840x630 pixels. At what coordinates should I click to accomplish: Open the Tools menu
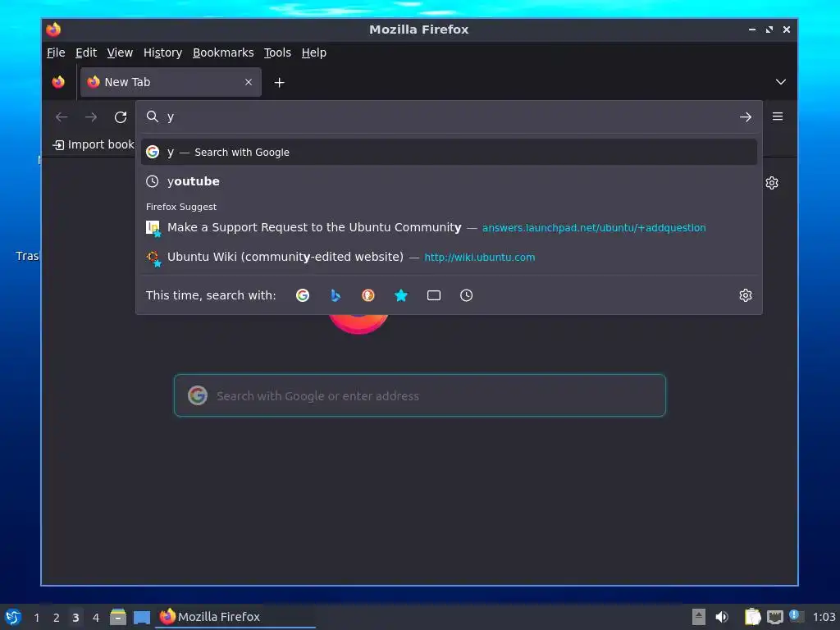click(x=277, y=52)
